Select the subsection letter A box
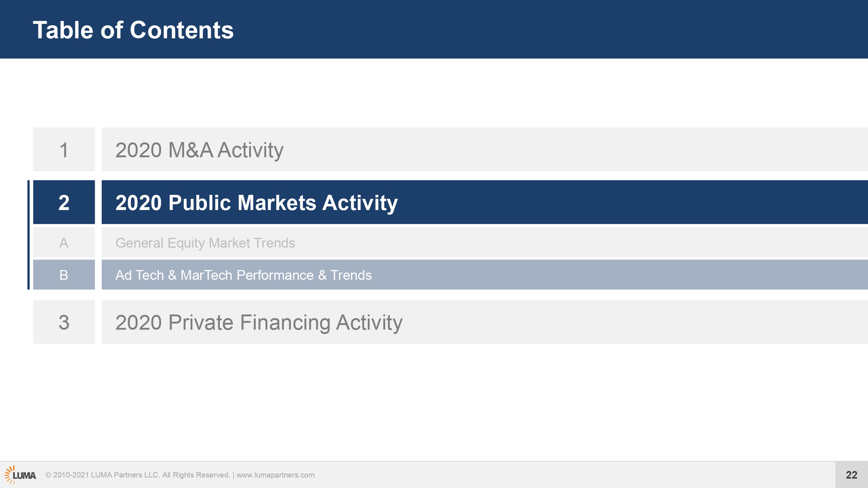 (x=64, y=243)
